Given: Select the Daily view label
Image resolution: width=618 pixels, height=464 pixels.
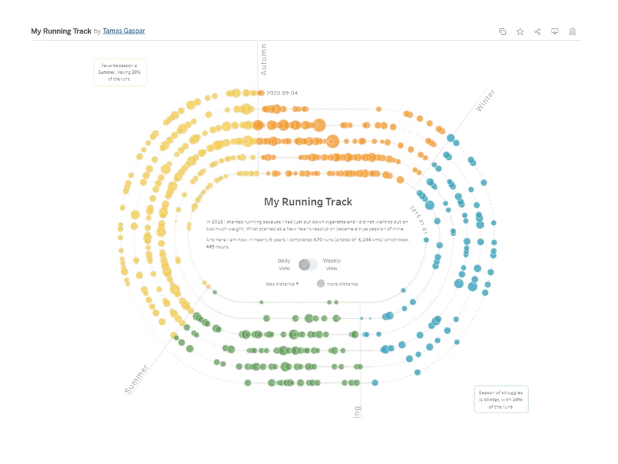Looking at the screenshot, I should click(284, 263).
